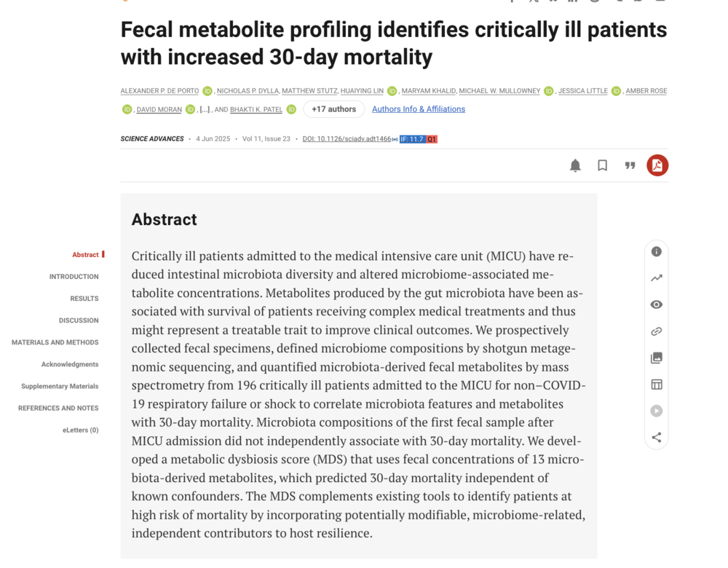Go to Materials and Methods section

pos(55,342)
